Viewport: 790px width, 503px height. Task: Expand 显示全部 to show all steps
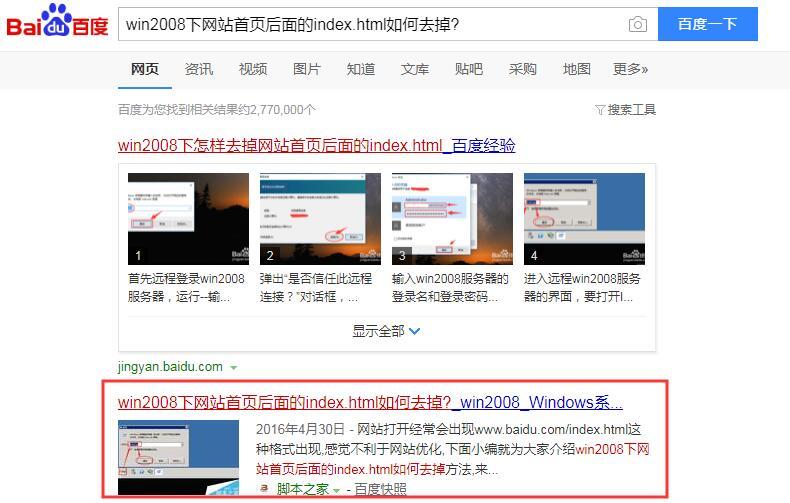(386, 331)
